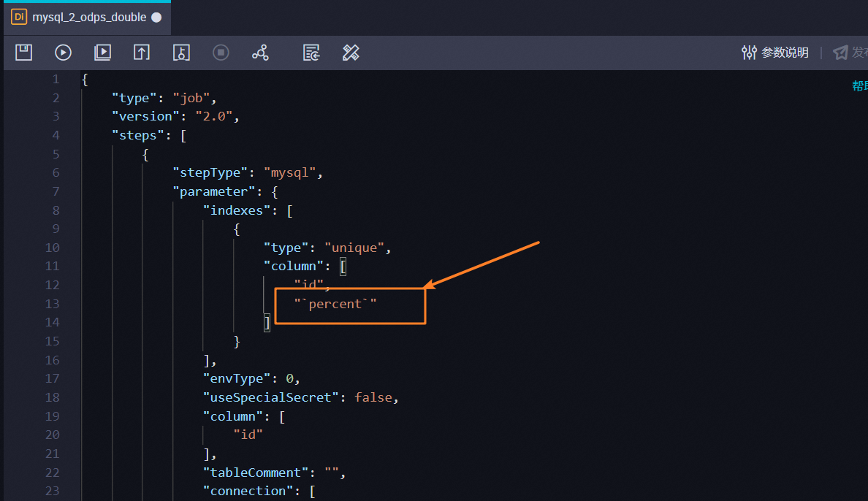Click the "unique" value text

coord(354,248)
